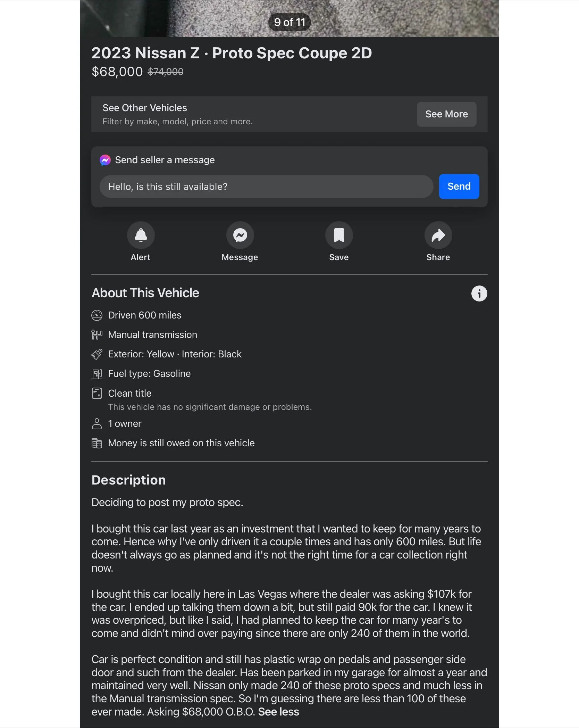Click the $74,000 crossed-out price
This screenshot has width=579, height=728.
pyautogui.click(x=166, y=72)
